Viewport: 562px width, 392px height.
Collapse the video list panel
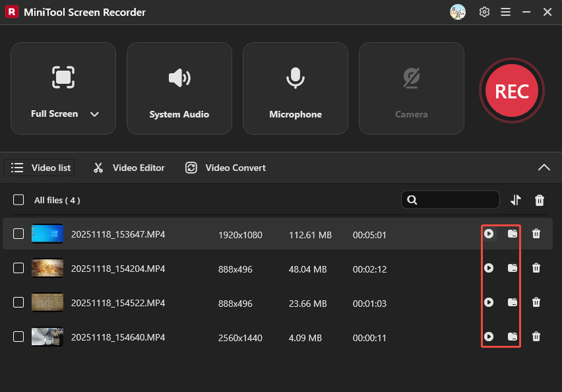(544, 168)
